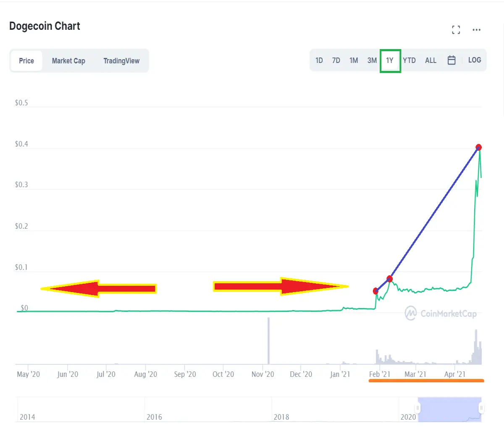Select the 1M time range
This screenshot has height=431, width=504.
pos(354,60)
